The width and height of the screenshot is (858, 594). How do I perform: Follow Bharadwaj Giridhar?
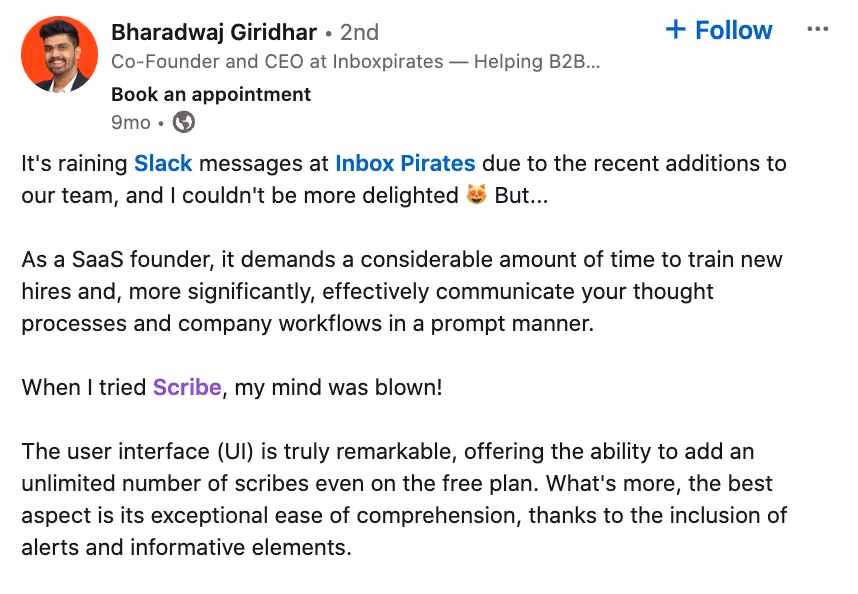(x=720, y=30)
